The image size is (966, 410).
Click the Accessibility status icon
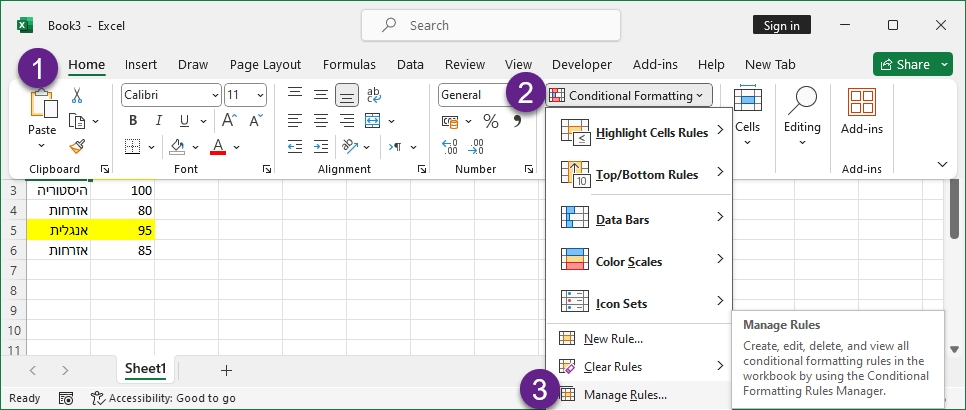98,398
